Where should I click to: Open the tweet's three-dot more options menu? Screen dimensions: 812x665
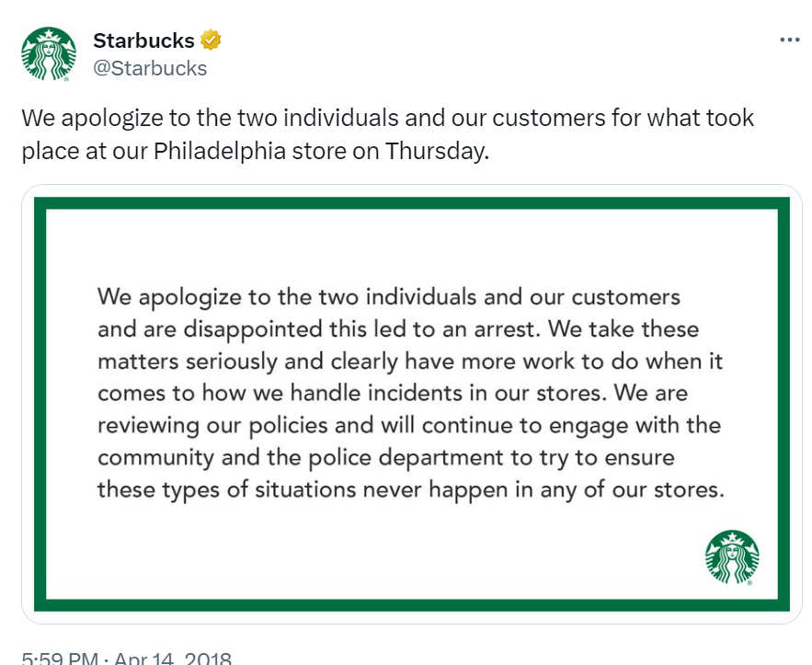pyautogui.click(x=789, y=40)
